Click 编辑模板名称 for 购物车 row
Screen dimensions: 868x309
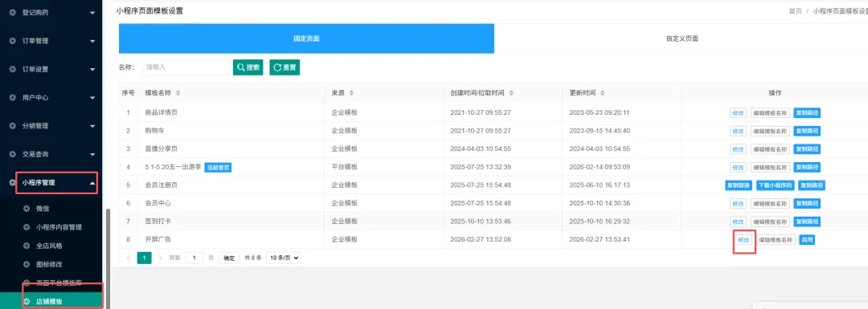(770, 131)
